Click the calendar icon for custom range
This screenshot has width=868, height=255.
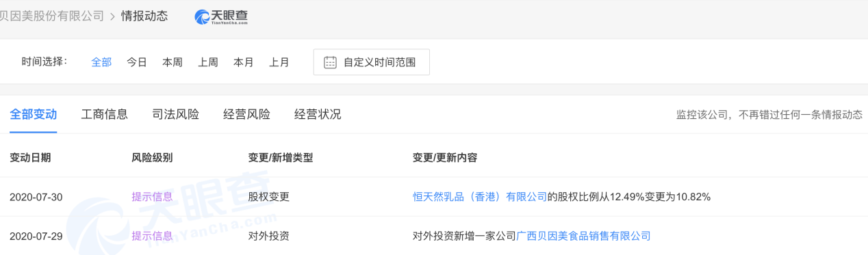(x=330, y=62)
